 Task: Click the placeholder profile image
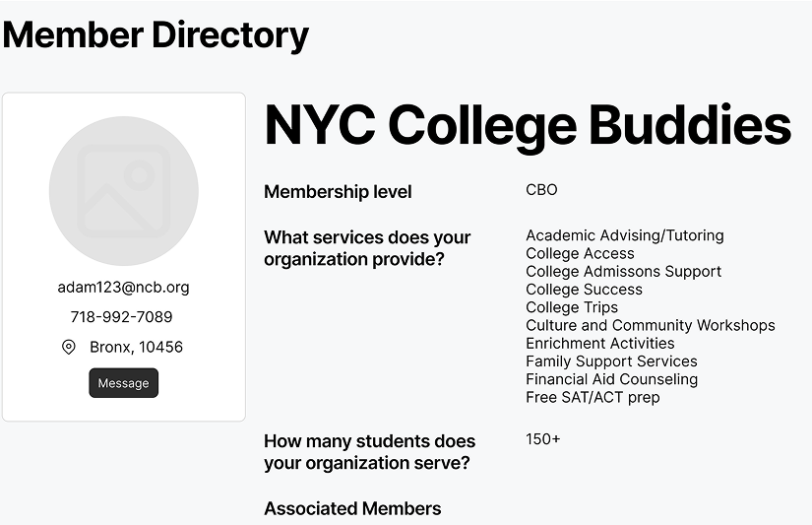(x=124, y=191)
